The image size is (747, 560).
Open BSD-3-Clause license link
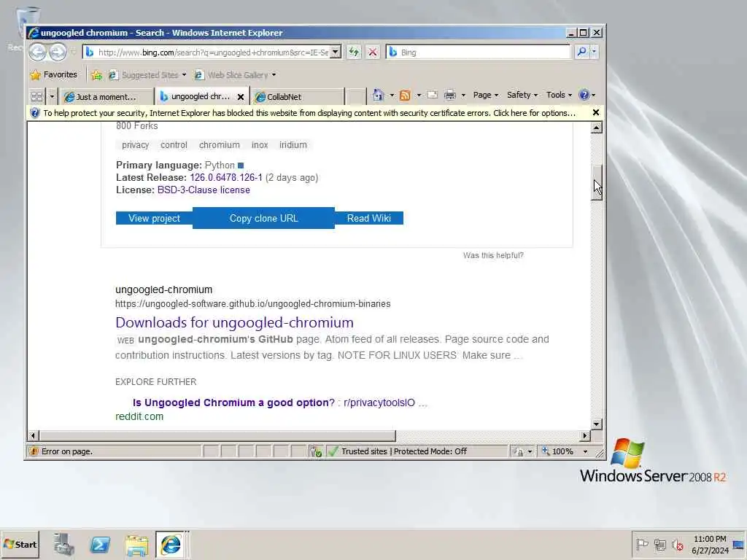204,190
